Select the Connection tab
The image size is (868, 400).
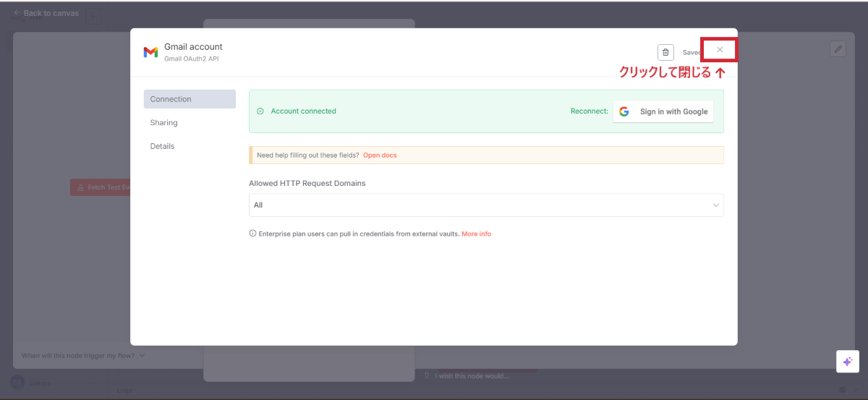pyautogui.click(x=190, y=99)
